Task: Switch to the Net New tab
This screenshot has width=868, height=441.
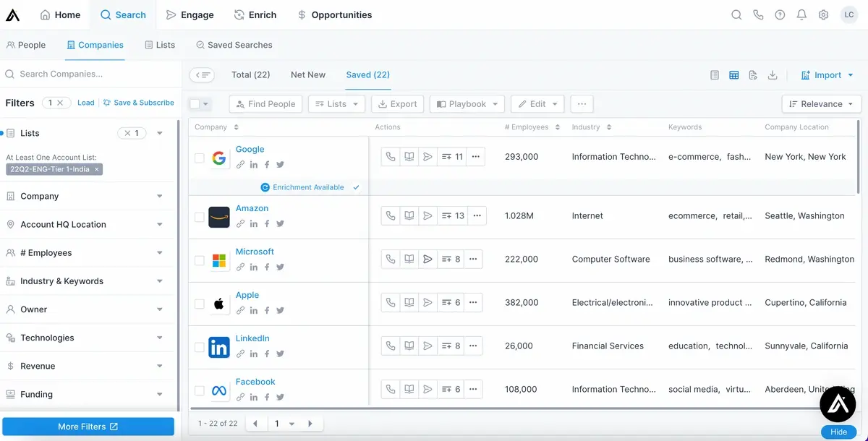Action: coord(308,75)
